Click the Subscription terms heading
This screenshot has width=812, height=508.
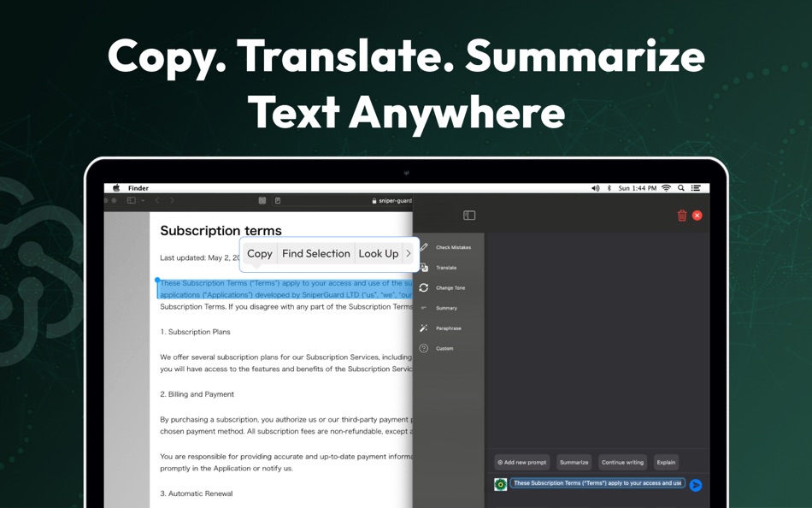[x=221, y=231]
